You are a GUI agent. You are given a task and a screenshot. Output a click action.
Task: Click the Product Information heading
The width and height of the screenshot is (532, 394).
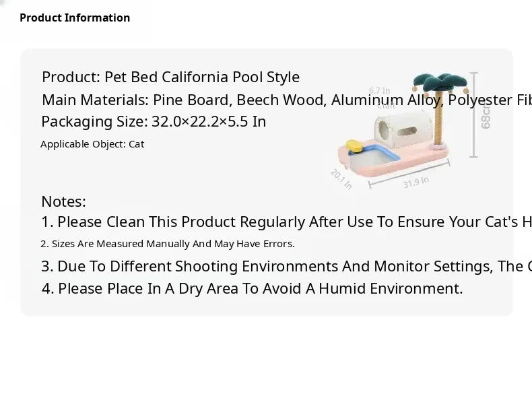click(x=75, y=18)
